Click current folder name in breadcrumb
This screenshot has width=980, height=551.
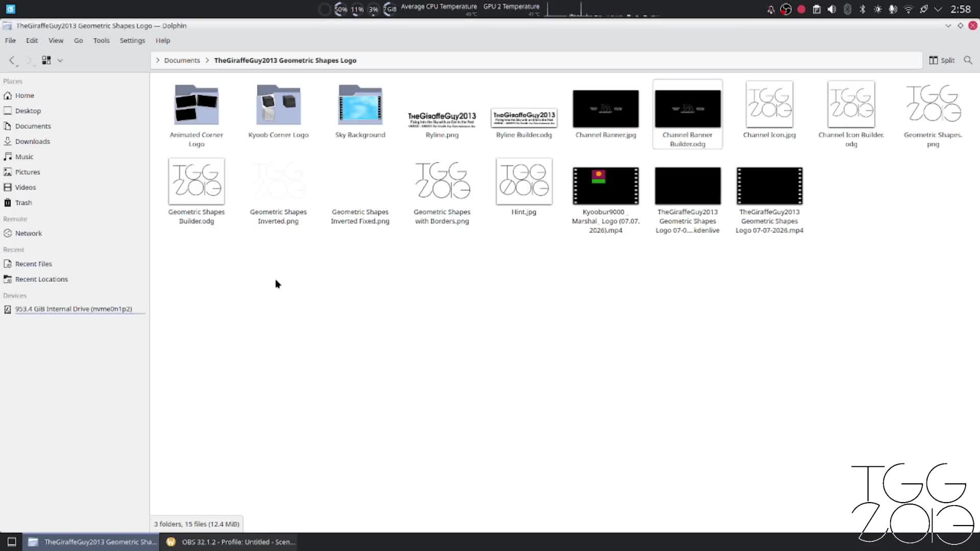285,60
